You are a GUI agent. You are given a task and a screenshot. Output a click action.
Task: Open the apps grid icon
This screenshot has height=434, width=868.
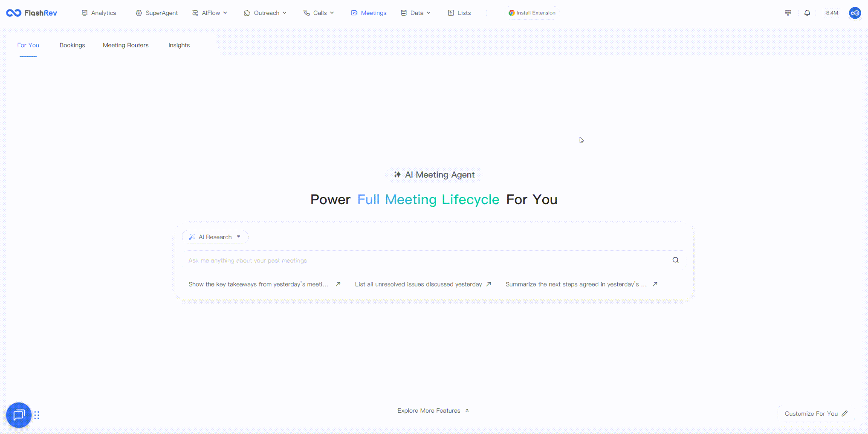click(x=788, y=13)
